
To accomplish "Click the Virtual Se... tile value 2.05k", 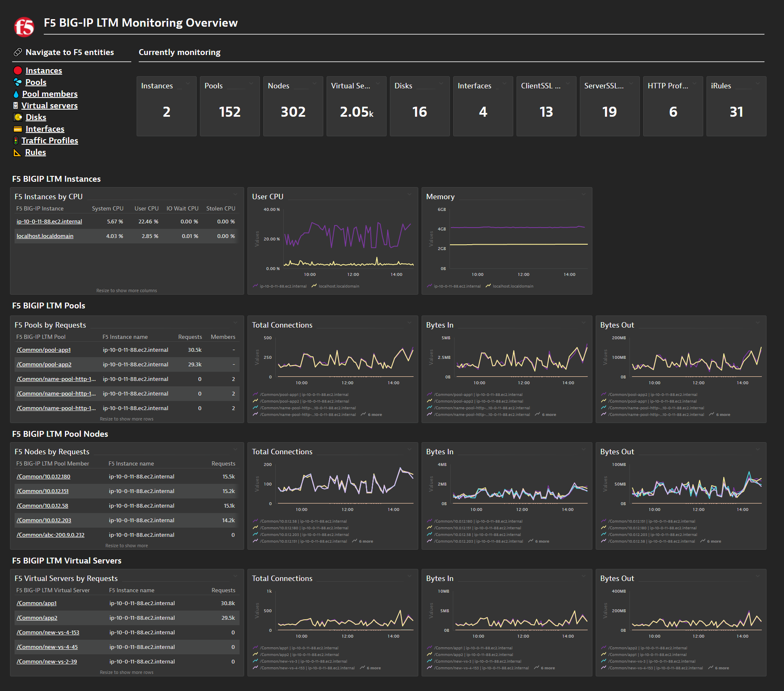I will (357, 112).
